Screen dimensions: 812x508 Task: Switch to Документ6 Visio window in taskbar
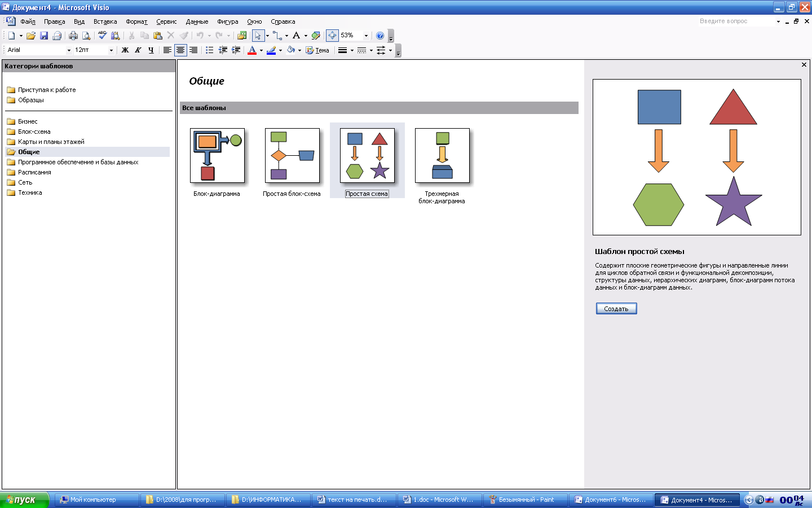(611, 500)
